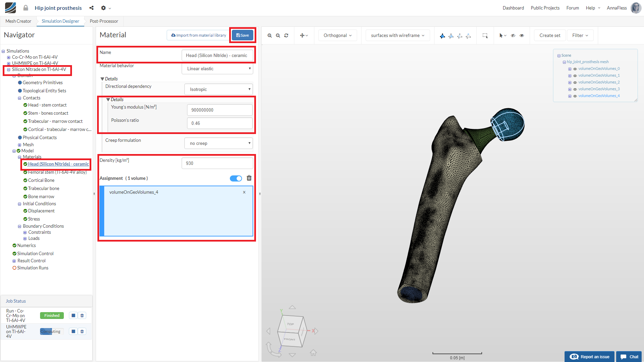Viewport: 644px width, 362px height.
Task: Delete the volume assignment with trash icon
Action: [x=249, y=178]
